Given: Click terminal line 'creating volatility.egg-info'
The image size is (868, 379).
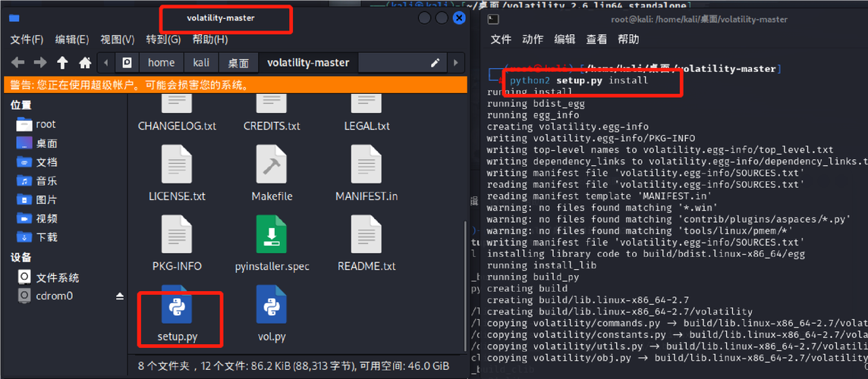Looking at the screenshot, I should click(568, 127).
